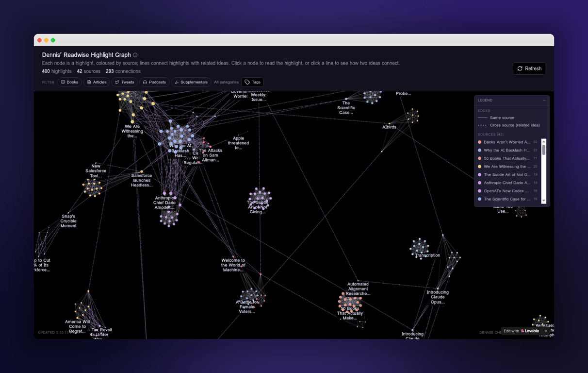Select 'The Scientific Case for...' legend source
This screenshot has width=588, height=373.
pos(507,199)
